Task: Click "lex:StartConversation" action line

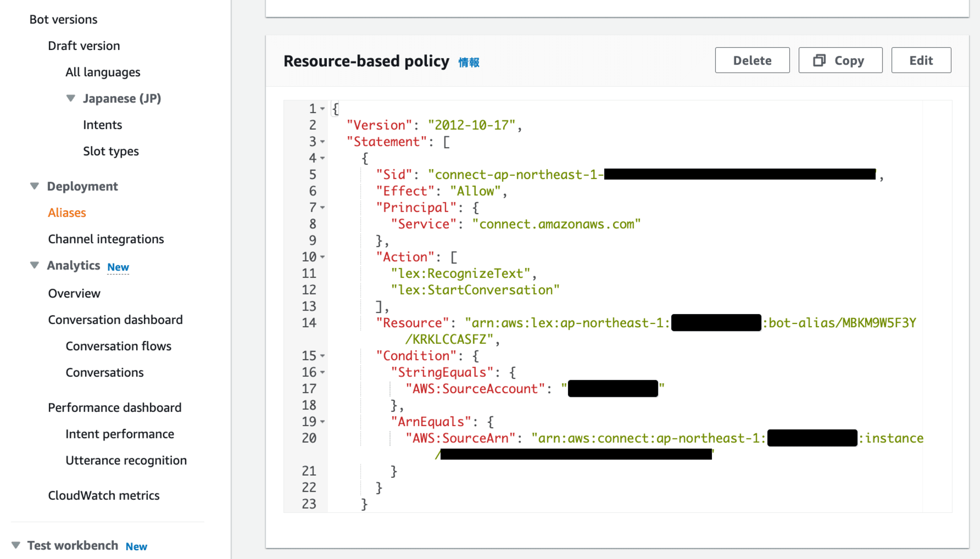Action: [x=475, y=290]
